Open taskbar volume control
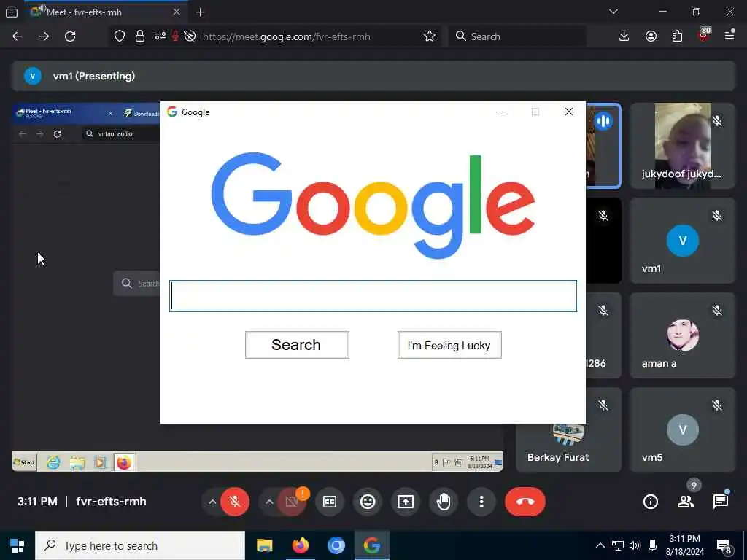 click(x=634, y=545)
